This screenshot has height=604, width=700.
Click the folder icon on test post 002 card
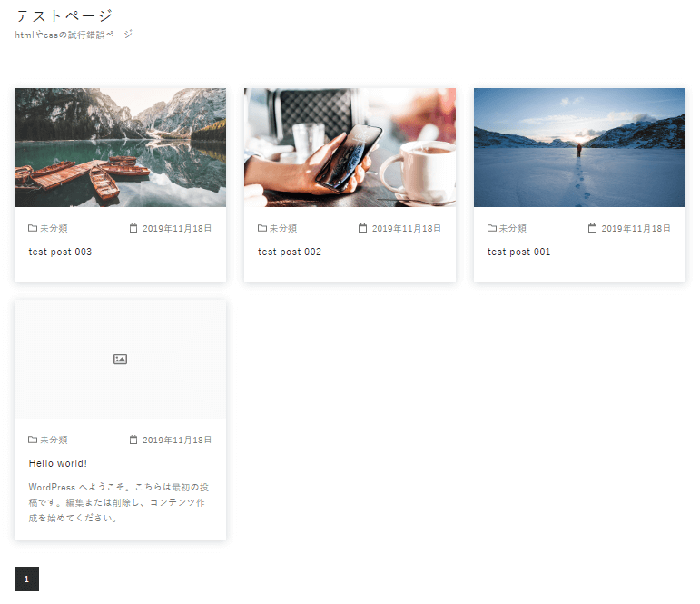[262, 228]
